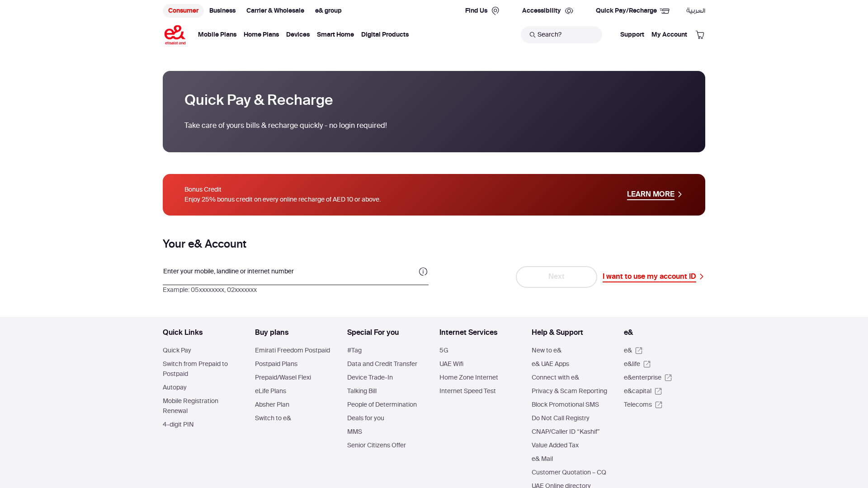Open e& UAE Apps link

point(550,364)
